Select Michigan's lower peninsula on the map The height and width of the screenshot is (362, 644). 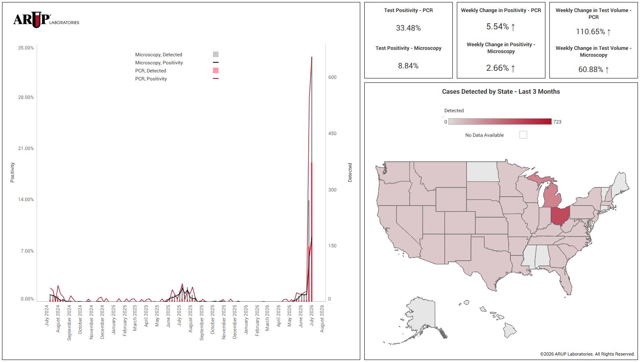click(x=553, y=195)
